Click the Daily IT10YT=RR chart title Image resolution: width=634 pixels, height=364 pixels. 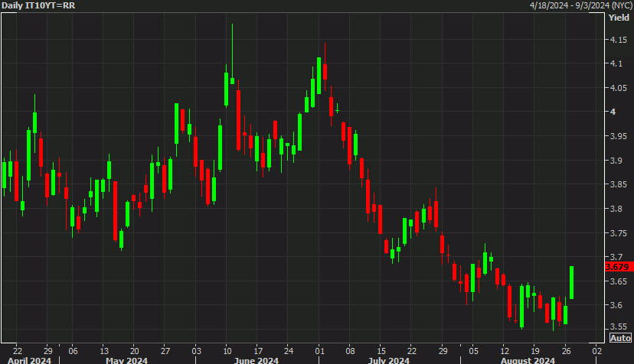[x=38, y=5]
